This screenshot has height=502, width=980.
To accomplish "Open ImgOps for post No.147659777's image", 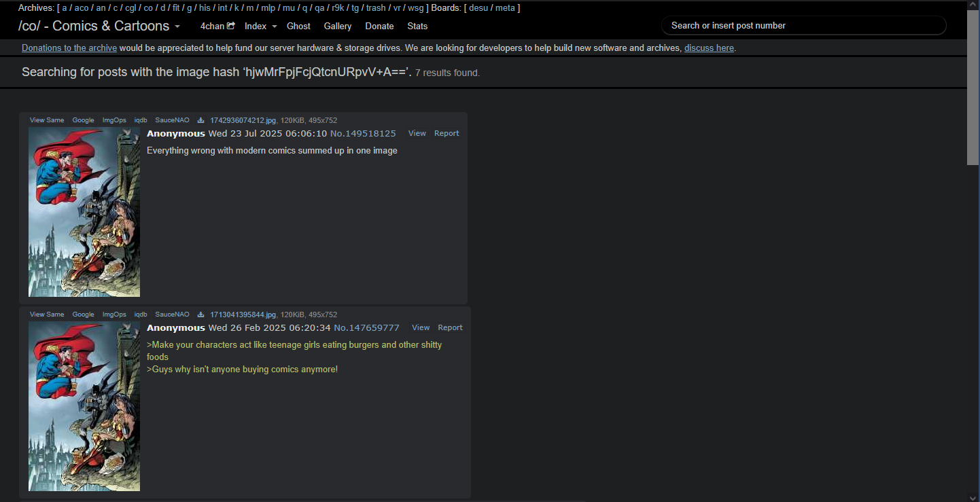I will click(x=114, y=315).
